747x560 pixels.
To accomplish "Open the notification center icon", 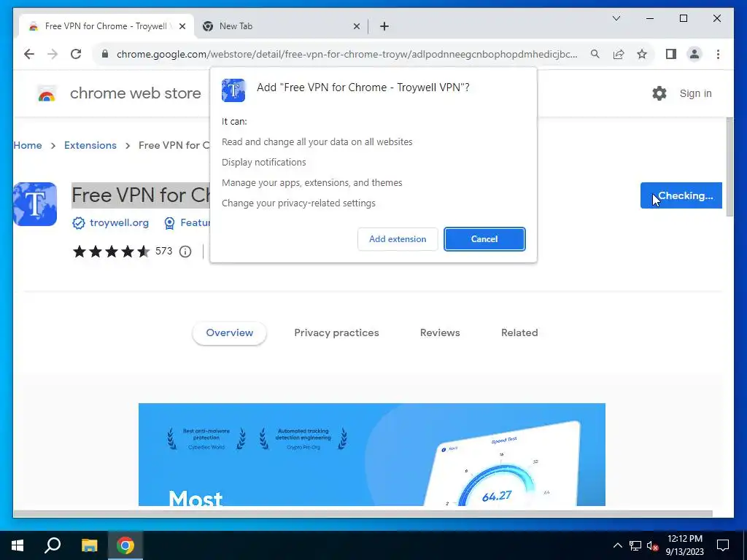I will pos(723,545).
